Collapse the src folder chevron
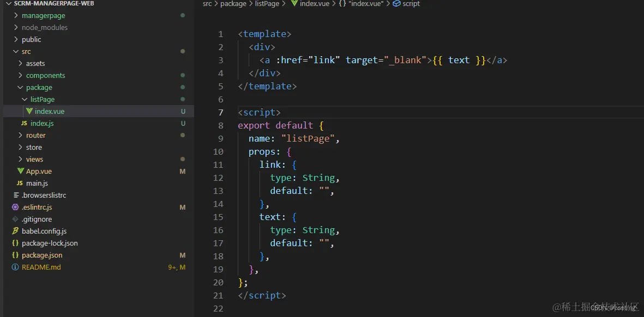Image resolution: width=644 pixels, height=317 pixels. [x=16, y=51]
